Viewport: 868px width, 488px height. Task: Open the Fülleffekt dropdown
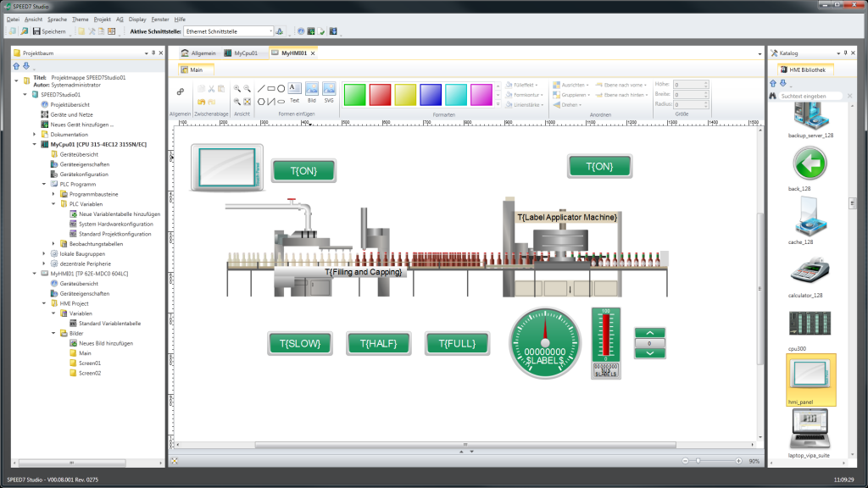[521, 86]
